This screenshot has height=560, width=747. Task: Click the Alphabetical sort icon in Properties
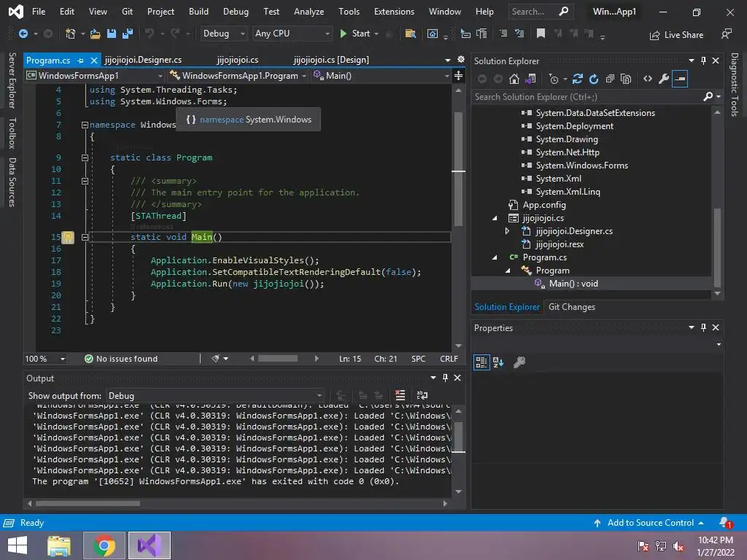pyautogui.click(x=498, y=362)
